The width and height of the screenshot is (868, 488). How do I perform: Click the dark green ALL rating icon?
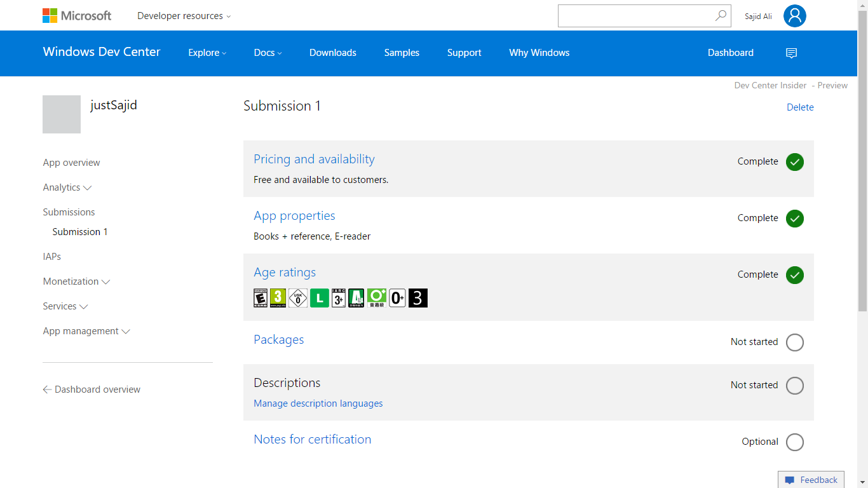coord(356,298)
